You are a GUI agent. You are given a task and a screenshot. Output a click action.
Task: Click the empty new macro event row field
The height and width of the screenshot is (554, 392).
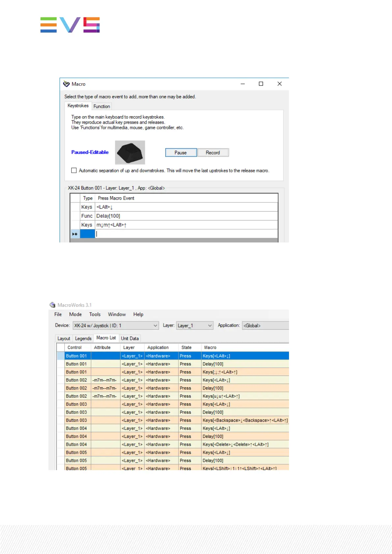[186, 234]
